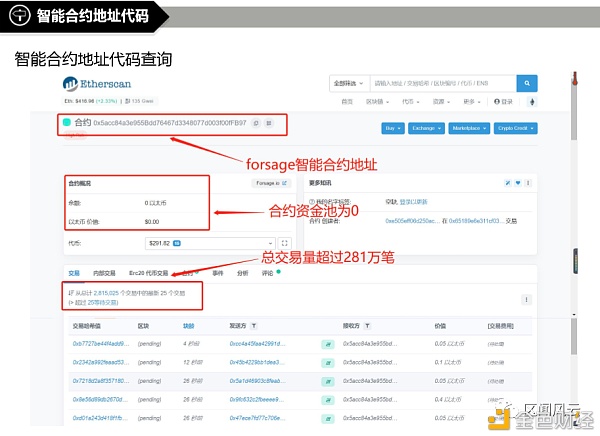Click the tool icon in 更多知讯 panel

coord(508,183)
